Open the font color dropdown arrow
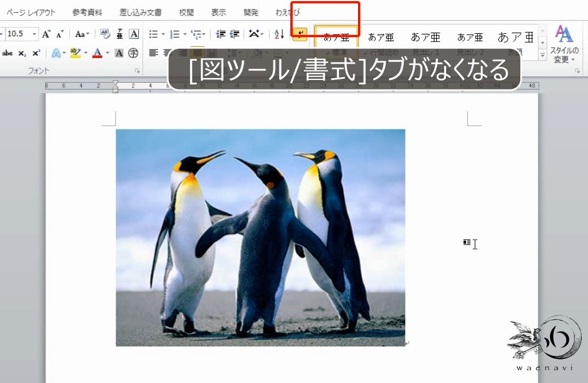Image resolution: width=588 pixels, height=383 pixels. pyautogui.click(x=108, y=53)
